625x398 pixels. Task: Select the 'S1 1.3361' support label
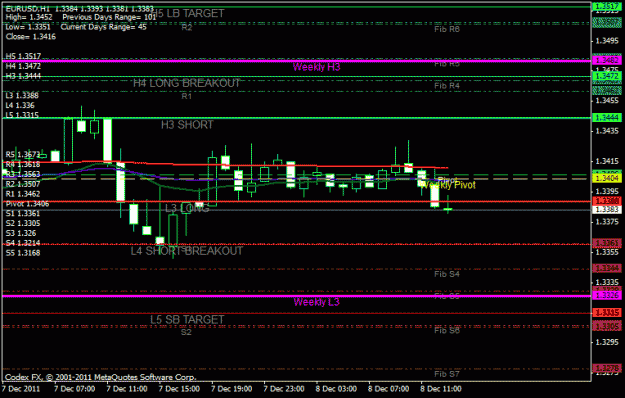(23, 214)
